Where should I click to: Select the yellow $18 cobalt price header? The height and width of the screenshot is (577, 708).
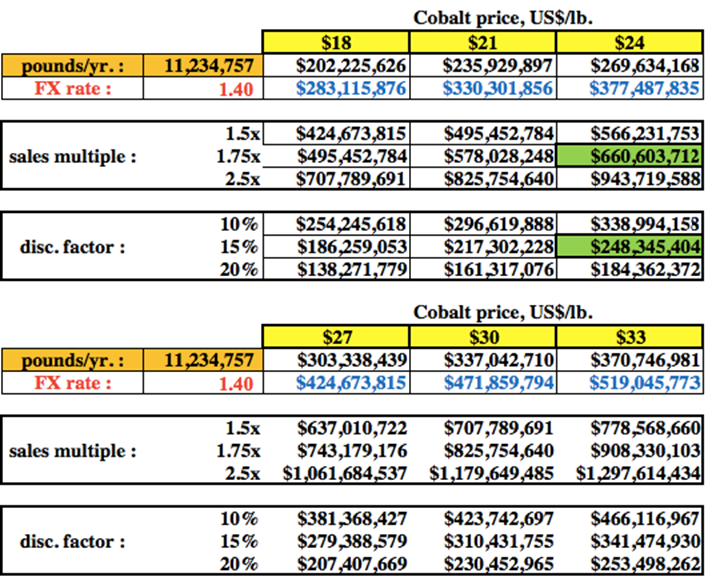335,42
